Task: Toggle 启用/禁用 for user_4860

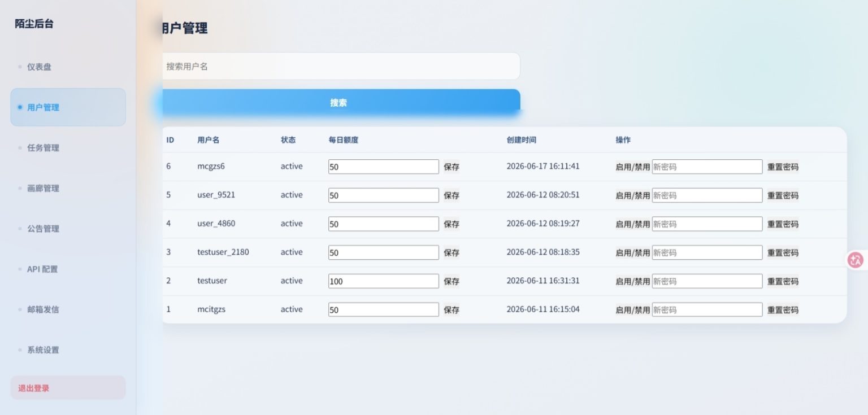Action: pyautogui.click(x=633, y=224)
